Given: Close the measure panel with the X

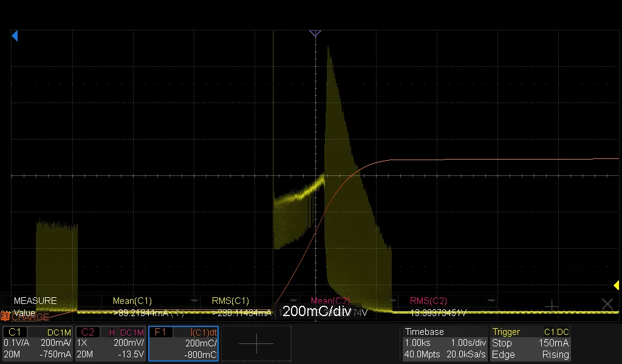Looking at the screenshot, I should [607, 304].
